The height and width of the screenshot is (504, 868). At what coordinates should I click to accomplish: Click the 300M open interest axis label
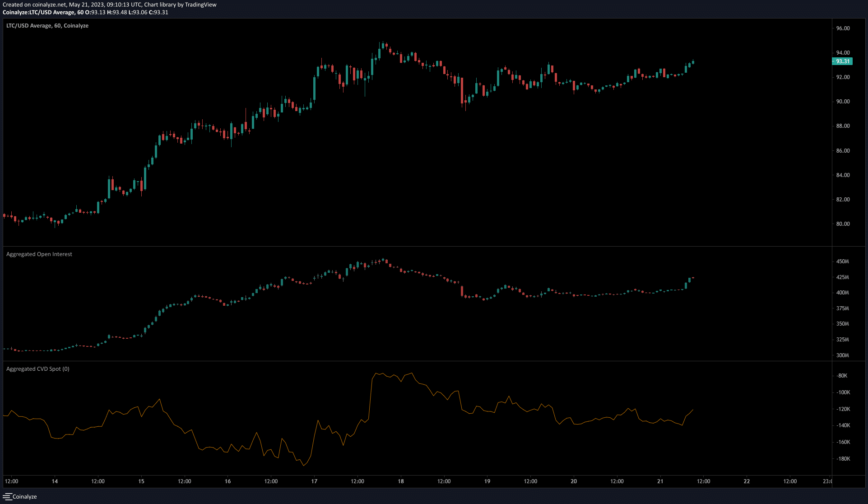(842, 355)
